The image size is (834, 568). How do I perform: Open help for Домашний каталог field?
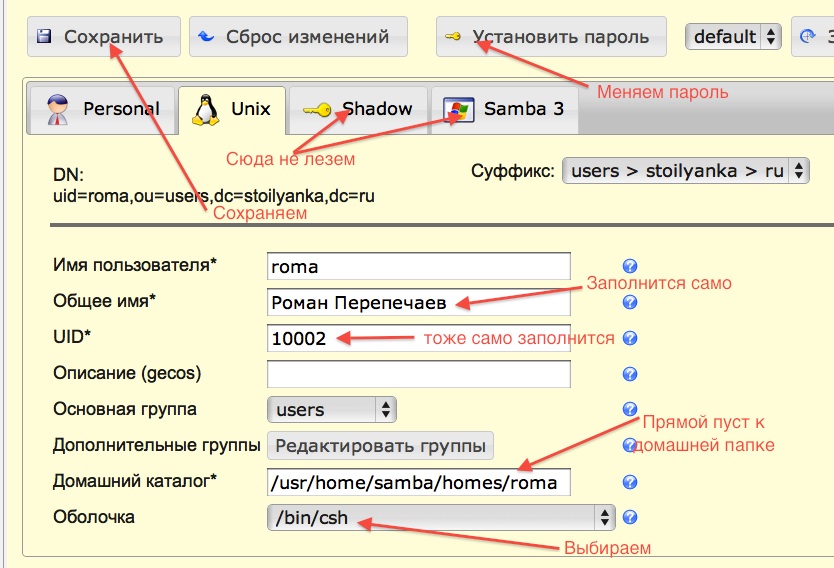tap(630, 482)
